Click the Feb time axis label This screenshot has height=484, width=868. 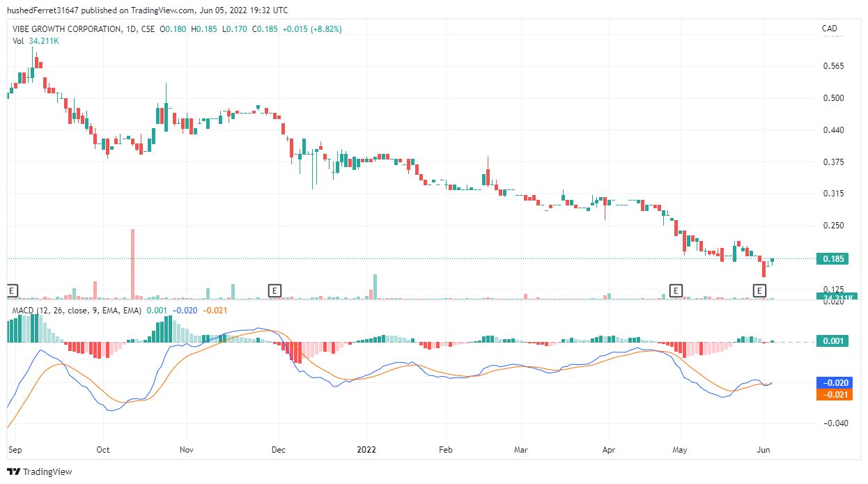pyautogui.click(x=446, y=450)
